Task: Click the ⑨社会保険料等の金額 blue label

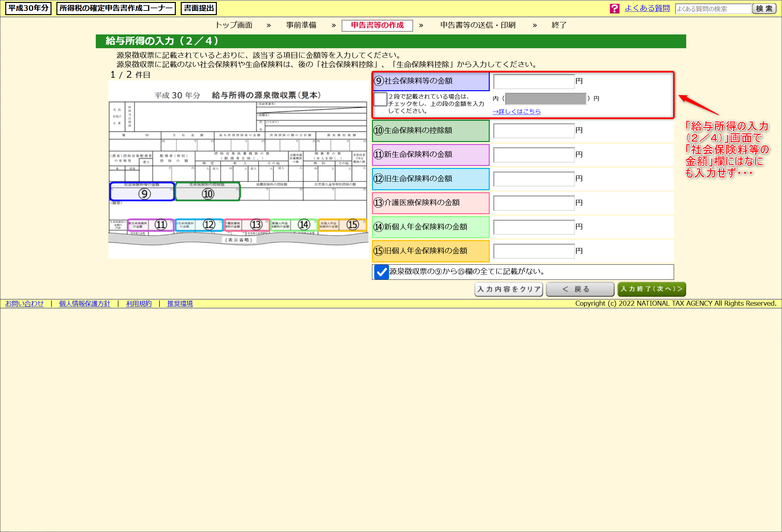Action: point(431,81)
